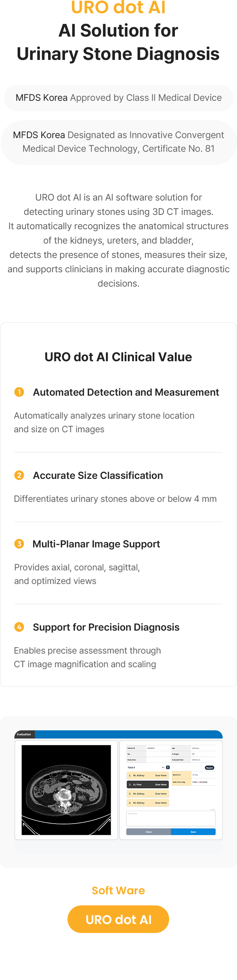Click the Support for Precision Diagnosis heading

(106, 627)
